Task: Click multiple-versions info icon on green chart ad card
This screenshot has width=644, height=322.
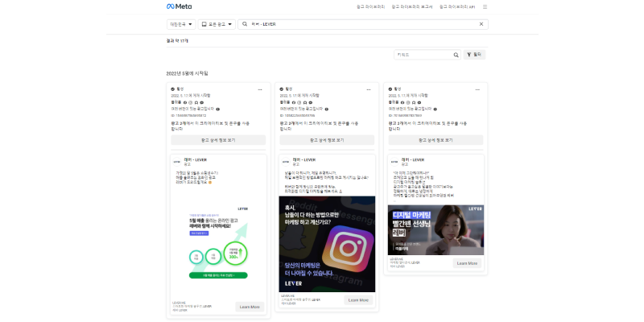Action: [x=217, y=109]
